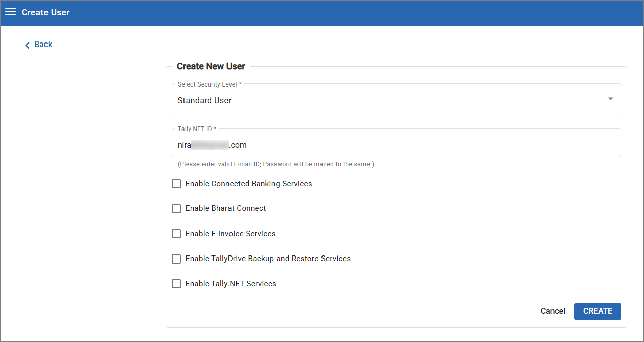Expand the Select Security Level dropdown arrow
The width and height of the screenshot is (644, 342).
(611, 99)
